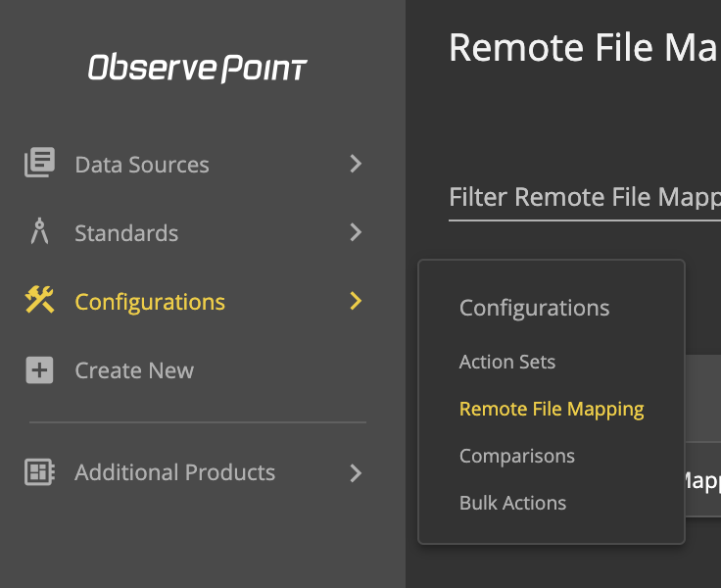Image resolution: width=721 pixels, height=588 pixels.
Task: Click the Filter Remote File Mappings field
Action: tap(585, 199)
